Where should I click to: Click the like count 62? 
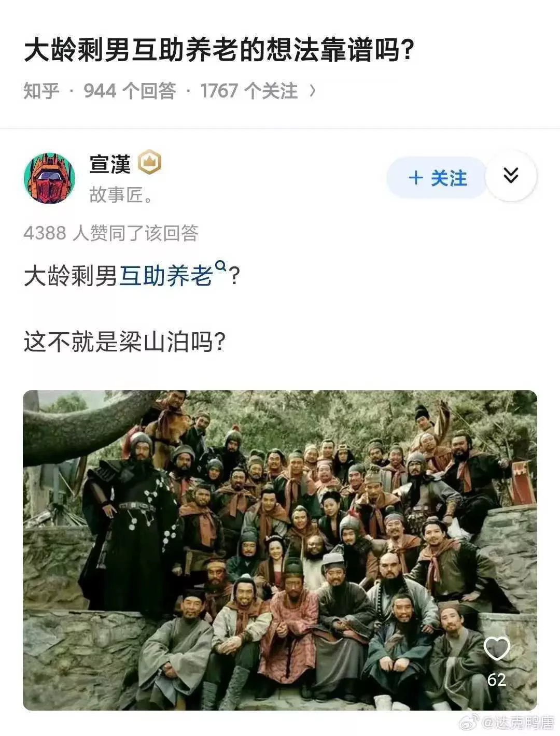pos(497,680)
